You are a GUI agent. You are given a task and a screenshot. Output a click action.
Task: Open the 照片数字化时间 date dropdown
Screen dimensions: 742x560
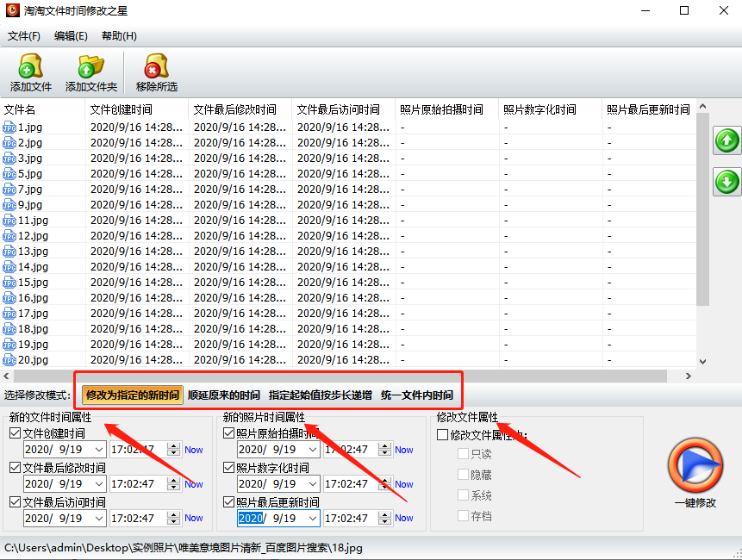[x=313, y=484]
